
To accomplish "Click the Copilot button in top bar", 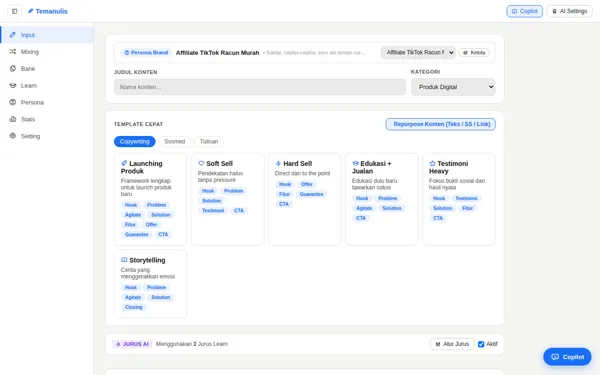I will 525,11.
